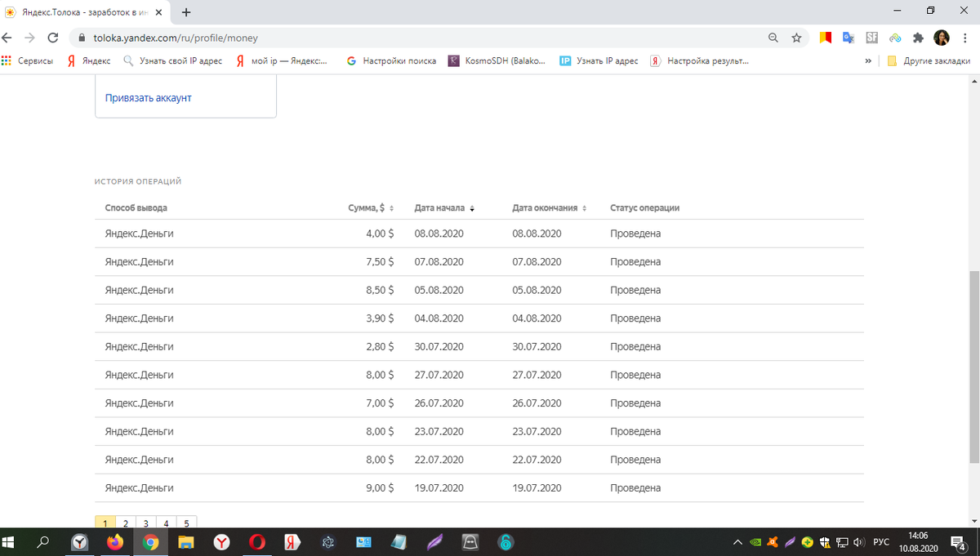Image resolution: width=980 pixels, height=556 pixels.
Task: Click the 2,80 $ amount cell
Action: click(380, 346)
